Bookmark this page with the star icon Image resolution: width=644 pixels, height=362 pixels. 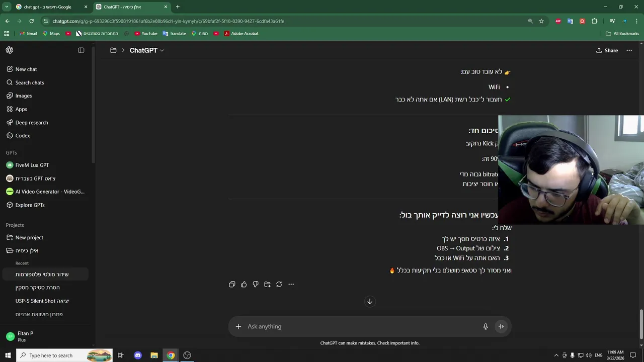(x=541, y=21)
